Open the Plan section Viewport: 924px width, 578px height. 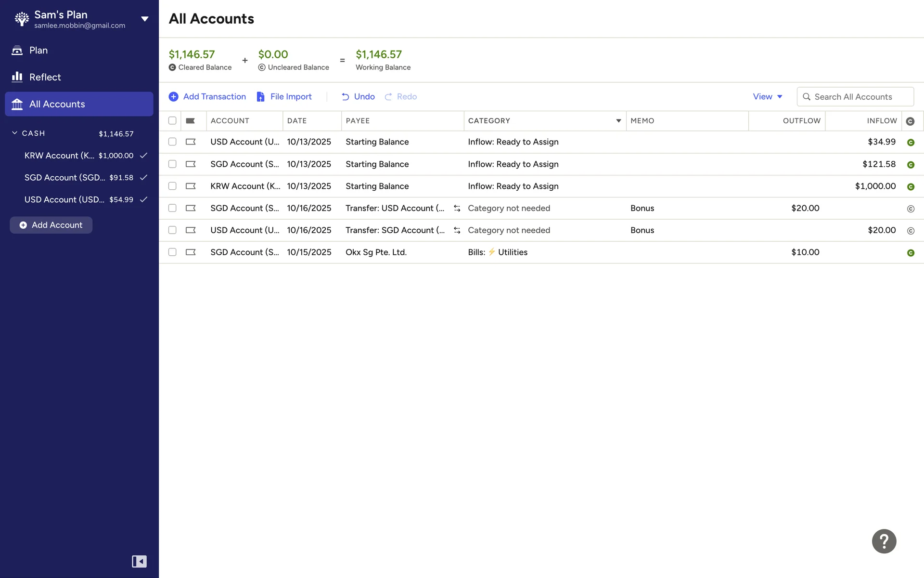[38, 50]
